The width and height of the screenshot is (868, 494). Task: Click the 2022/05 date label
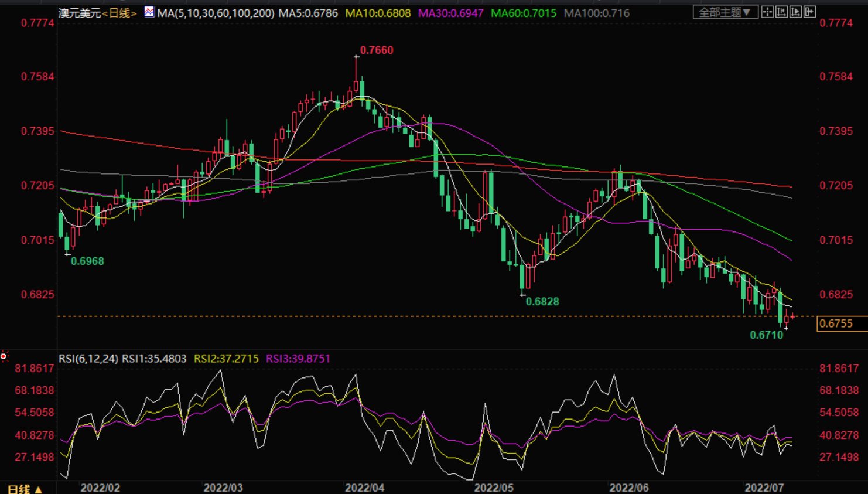[x=494, y=488]
